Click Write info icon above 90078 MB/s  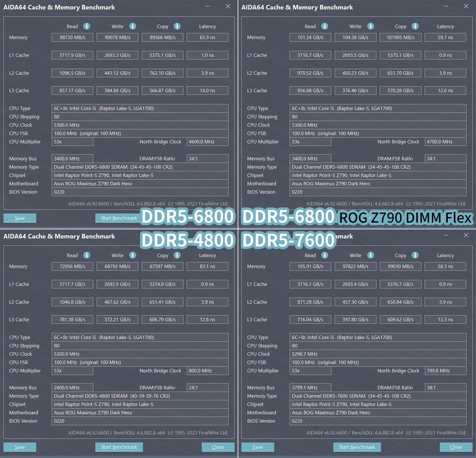(x=133, y=26)
